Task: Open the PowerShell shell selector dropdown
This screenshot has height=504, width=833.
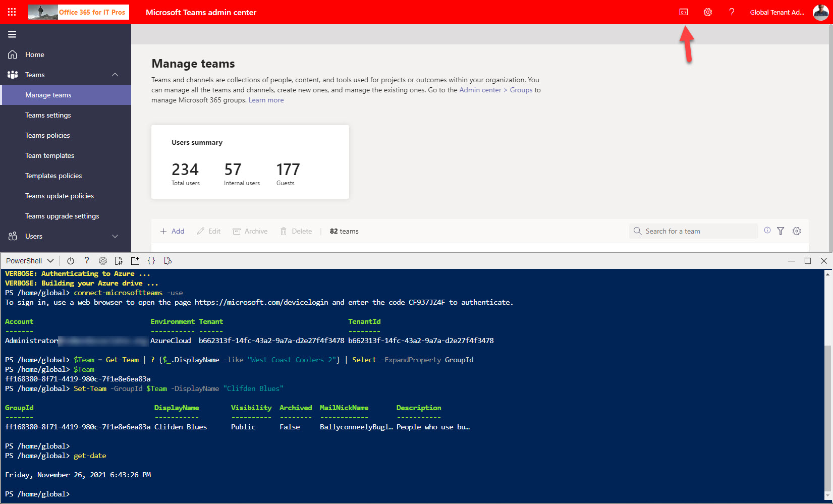Action: coord(29,260)
